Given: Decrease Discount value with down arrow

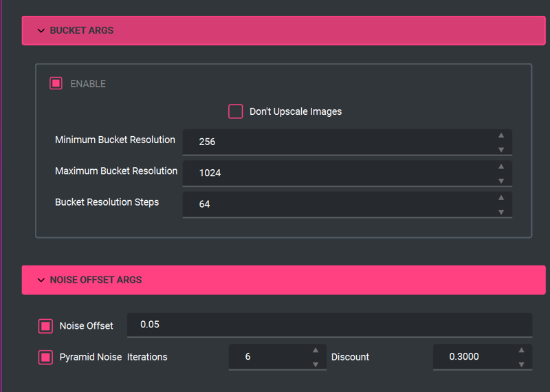Looking at the screenshot, I should coord(522,364).
